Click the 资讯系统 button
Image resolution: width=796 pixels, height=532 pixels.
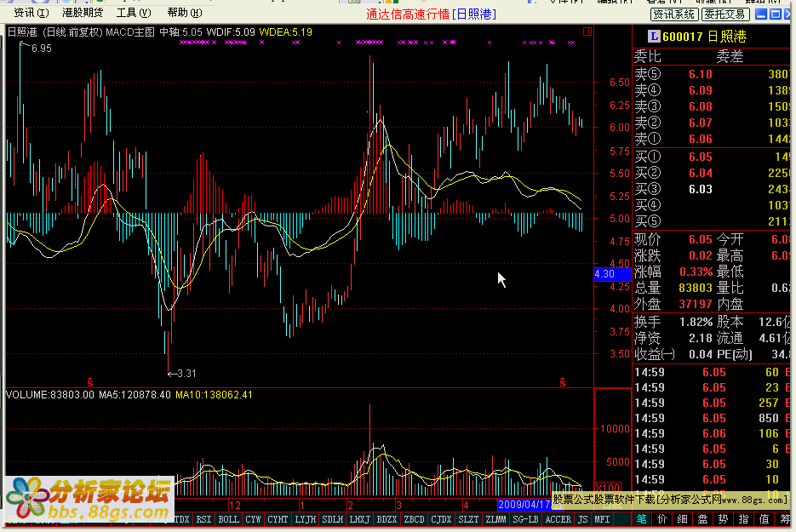[x=673, y=14]
